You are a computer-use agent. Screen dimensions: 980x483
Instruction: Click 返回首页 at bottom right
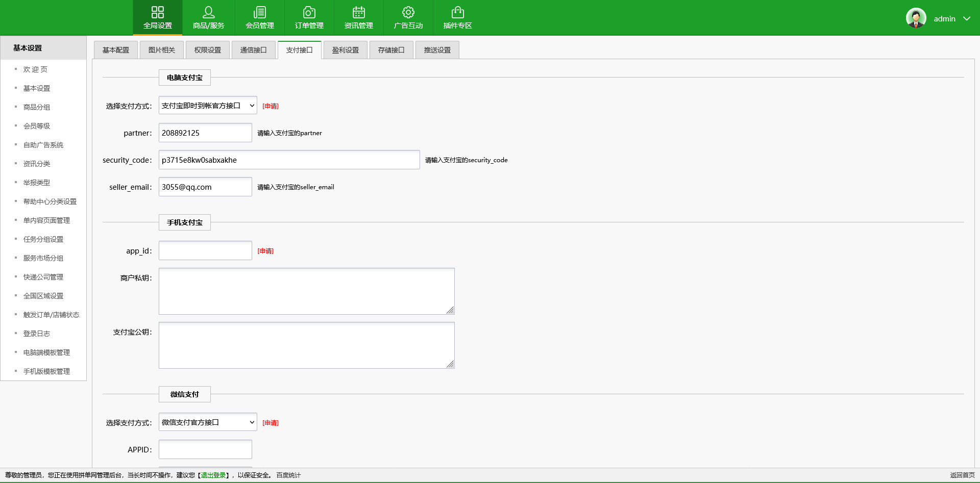click(x=962, y=475)
